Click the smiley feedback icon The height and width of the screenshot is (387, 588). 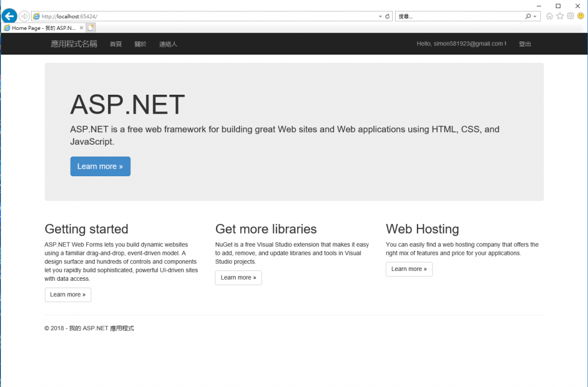coord(581,16)
